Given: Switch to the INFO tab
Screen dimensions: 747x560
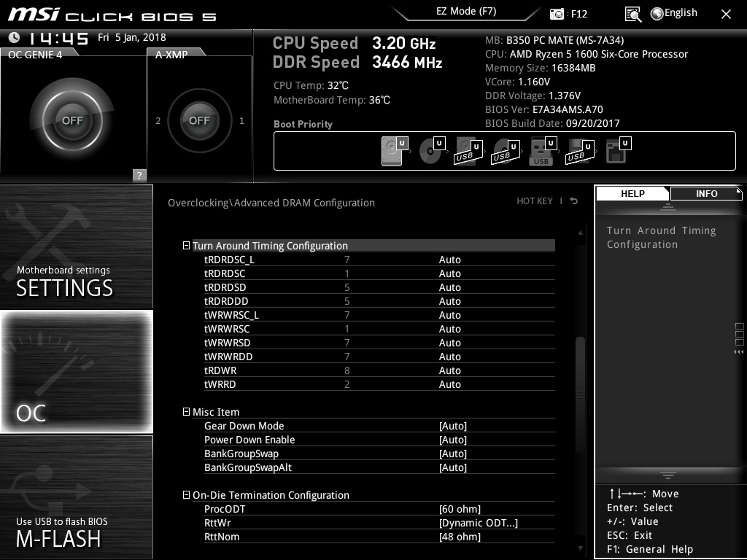Looking at the screenshot, I should click(x=706, y=193).
